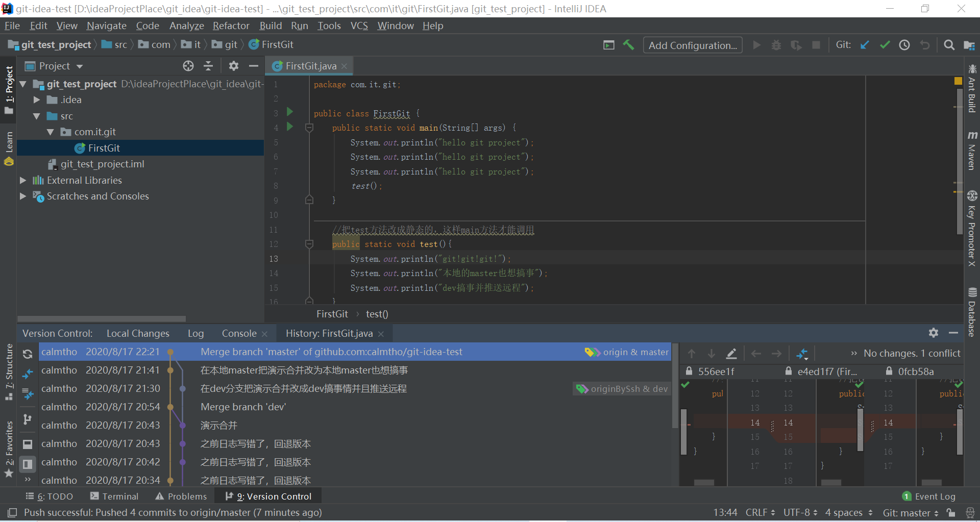Screen dimensions: 980x522
Task: Switch to the Console tab
Action: [x=239, y=333]
